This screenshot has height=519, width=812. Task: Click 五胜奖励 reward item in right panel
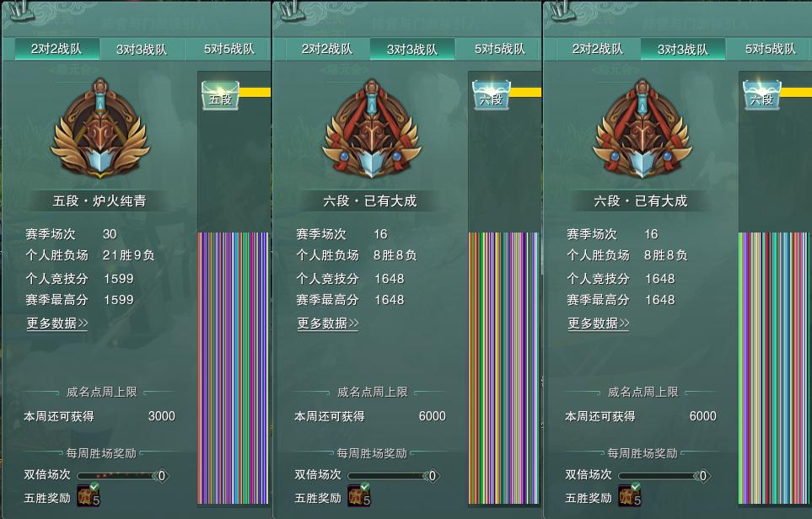[x=630, y=495]
